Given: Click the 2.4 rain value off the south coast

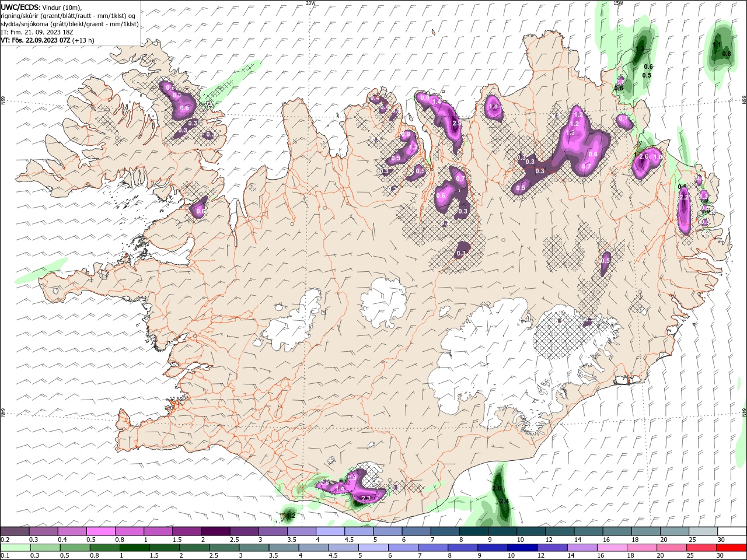Looking at the screenshot, I should point(505,501).
